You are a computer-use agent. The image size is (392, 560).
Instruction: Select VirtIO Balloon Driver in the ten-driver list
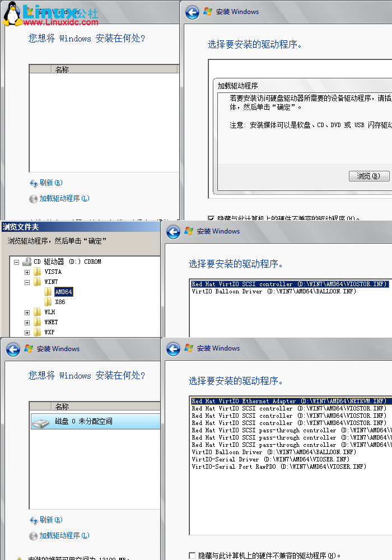[274, 452]
